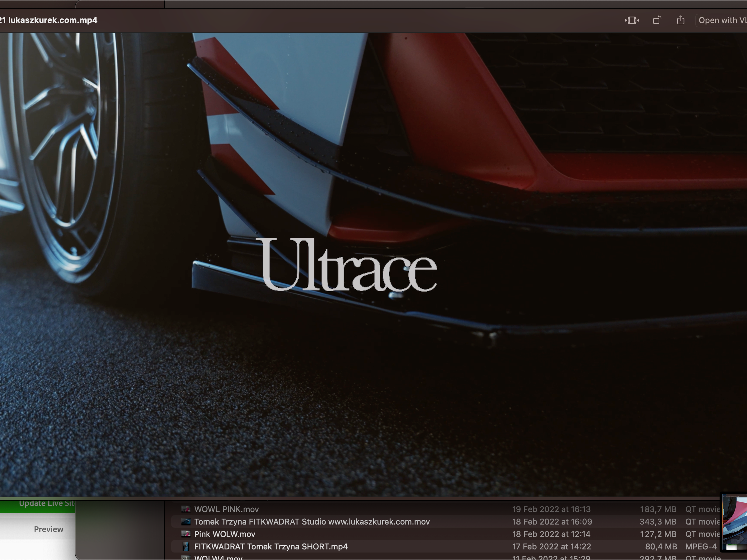Click the rotate left icon
747x560 pixels.
pos(657,20)
